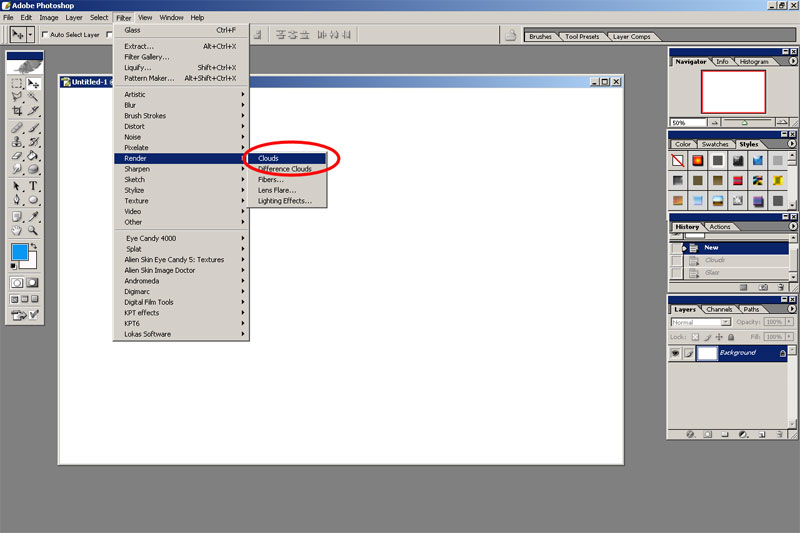Screen dimensions: 800x533
Task: Switch to Quick Mask mode
Action: click(x=32, y=283)
